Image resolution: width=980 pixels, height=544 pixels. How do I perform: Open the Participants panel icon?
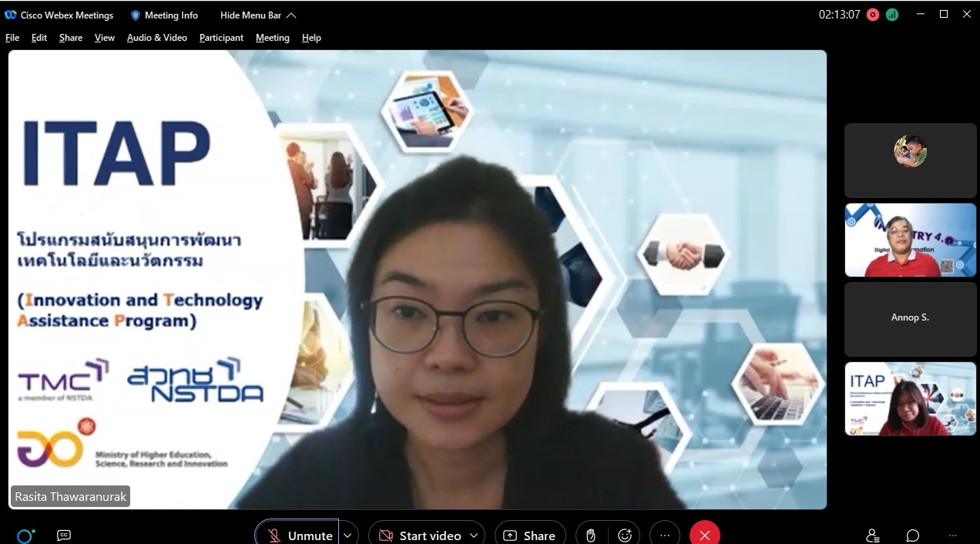[873, 535]
